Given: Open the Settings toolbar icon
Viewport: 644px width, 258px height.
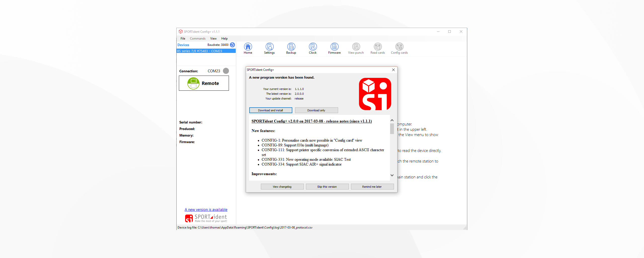Looking at the screenshot, I should tap(269, 48).
